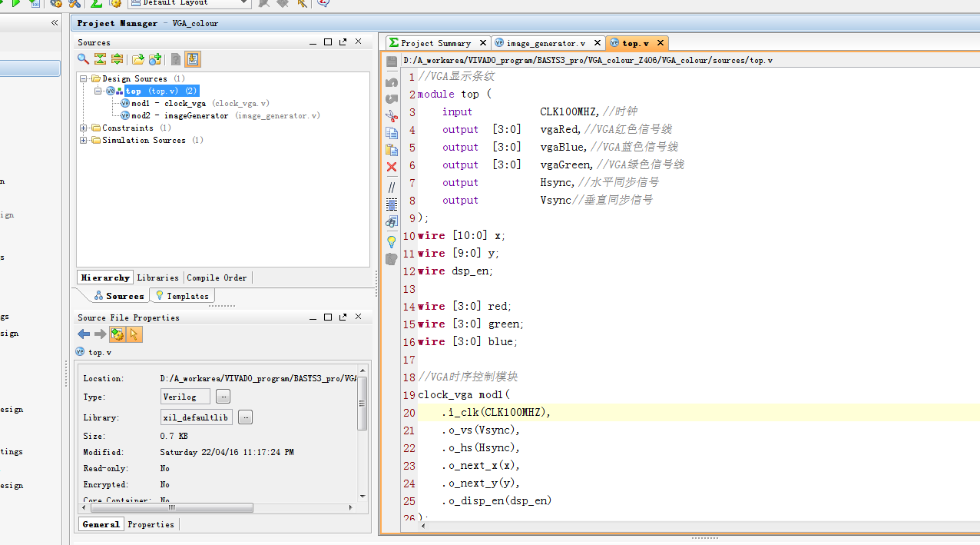980x545 pixels.
Task: Paste from clipboard in the code editor
Action: click(392, 148)
